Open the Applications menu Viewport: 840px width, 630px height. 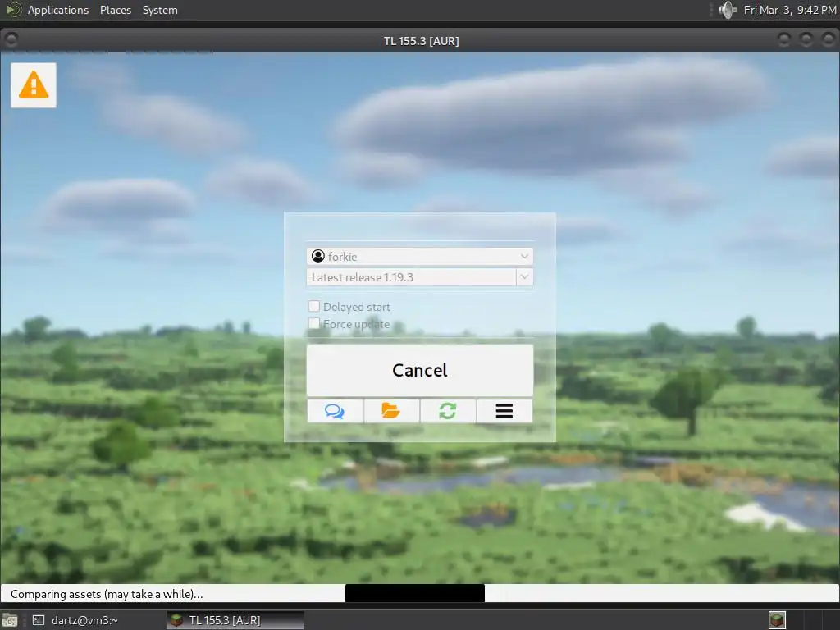58,10
